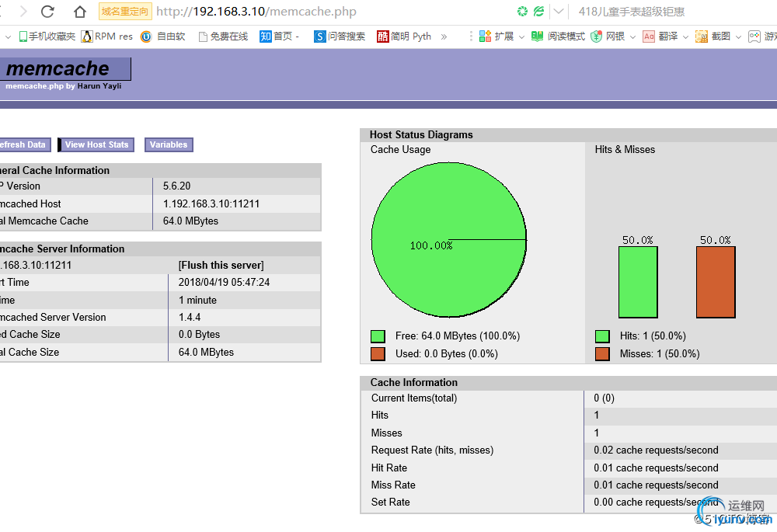
Task: Open the RPM res bookmark with penguin icon
Action: pyautogui.click(x=107, y=37)
